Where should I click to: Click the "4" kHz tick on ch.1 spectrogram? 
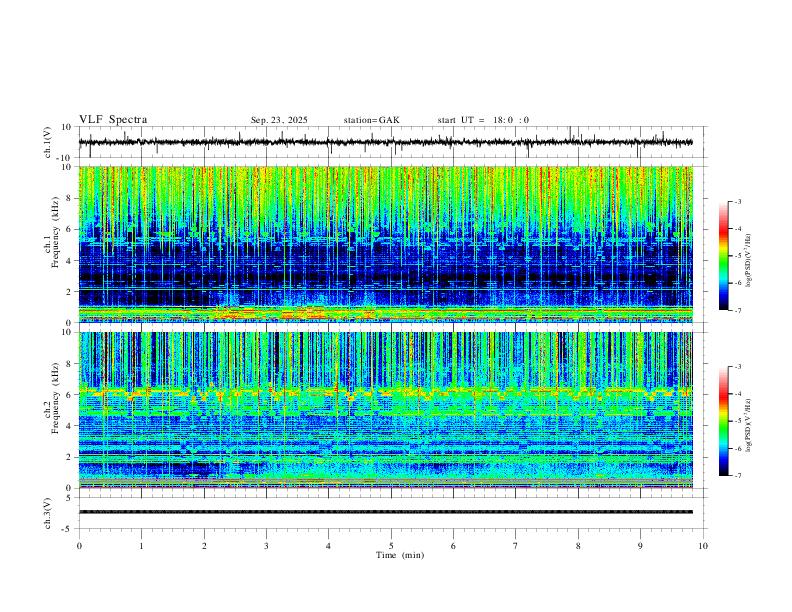coord(69,261)
